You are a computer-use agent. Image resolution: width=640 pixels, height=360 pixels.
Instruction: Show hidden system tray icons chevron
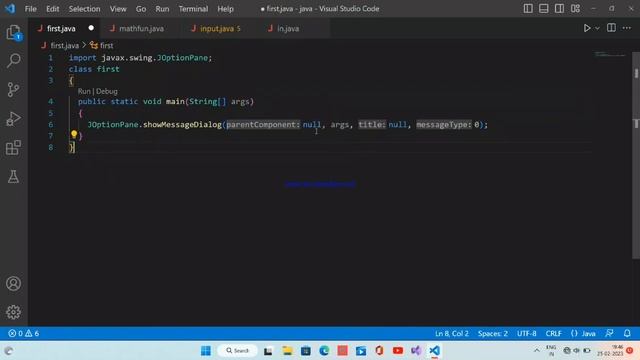[536, 351]
